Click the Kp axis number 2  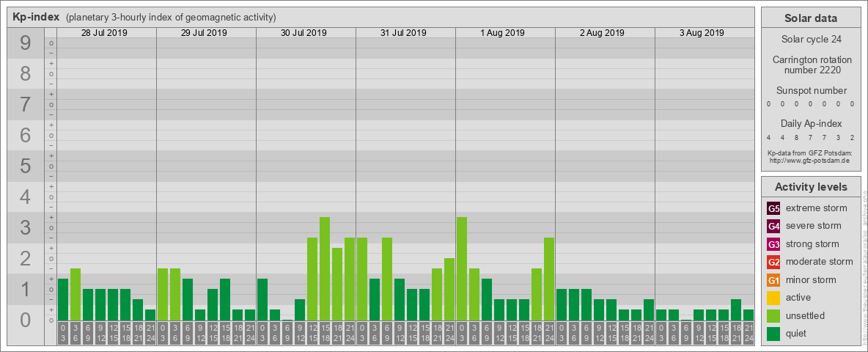point(26,258)
